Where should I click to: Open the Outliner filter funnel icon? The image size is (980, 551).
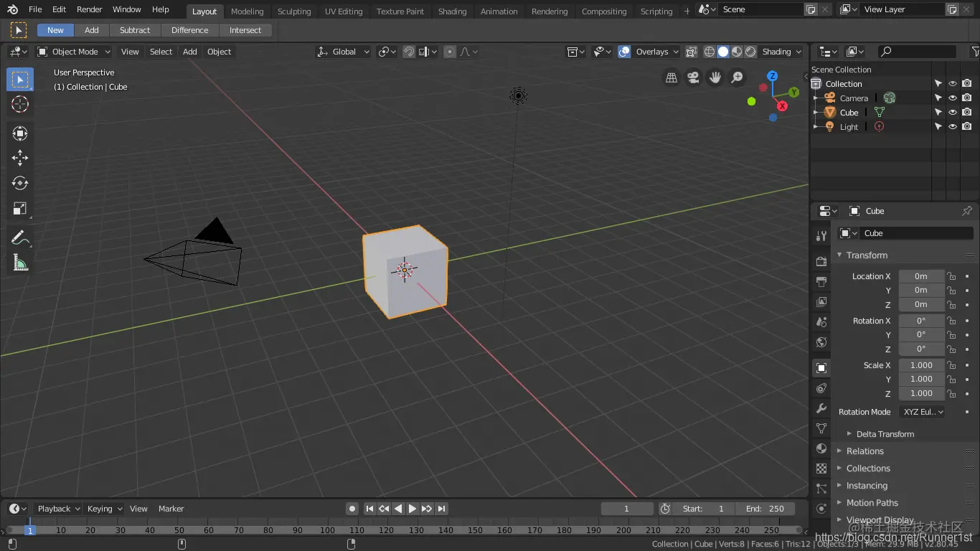pyautogui.click(x=974, y=52)
